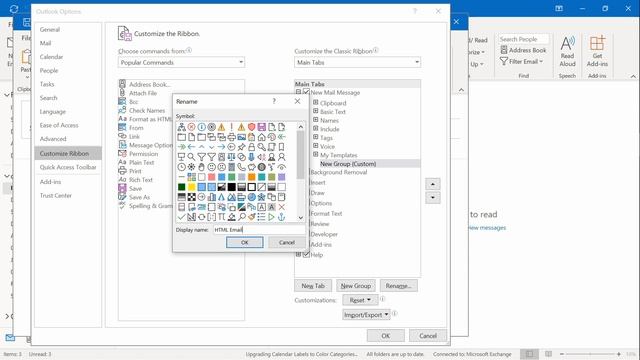Pick the bar chart symbol
Screen dimensions: 640x360
click(211, 197)
